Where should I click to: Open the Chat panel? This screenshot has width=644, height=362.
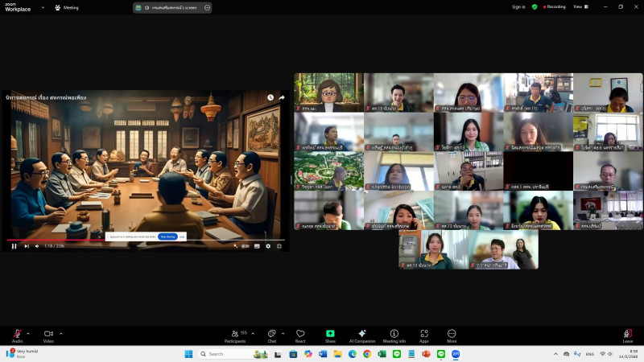pos(271,335)
